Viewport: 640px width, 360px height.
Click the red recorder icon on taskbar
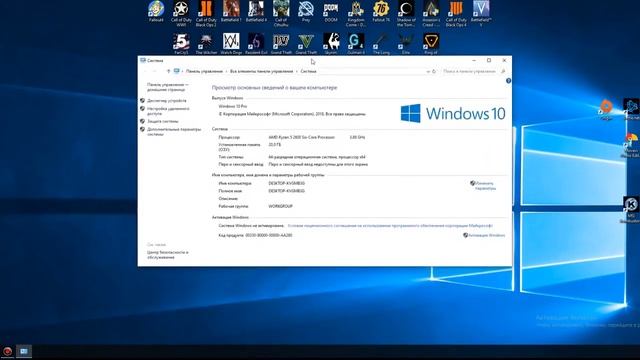[7, 351]
